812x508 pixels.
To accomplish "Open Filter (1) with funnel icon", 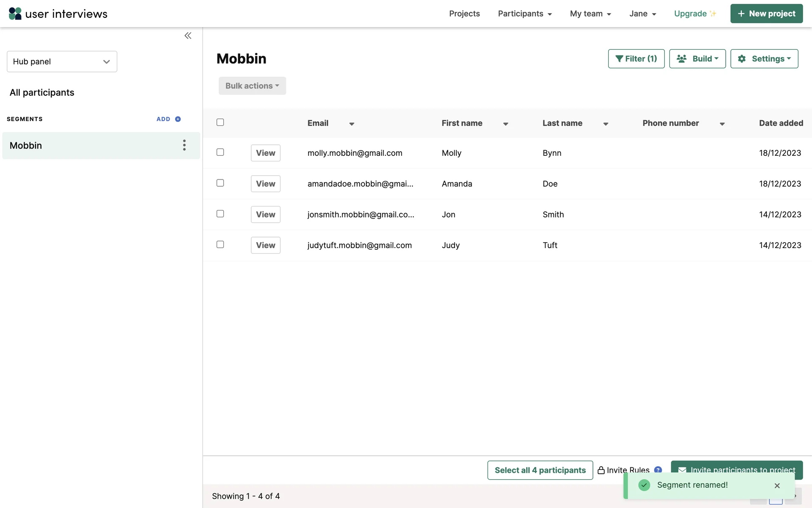I will [x=636, y=59].
